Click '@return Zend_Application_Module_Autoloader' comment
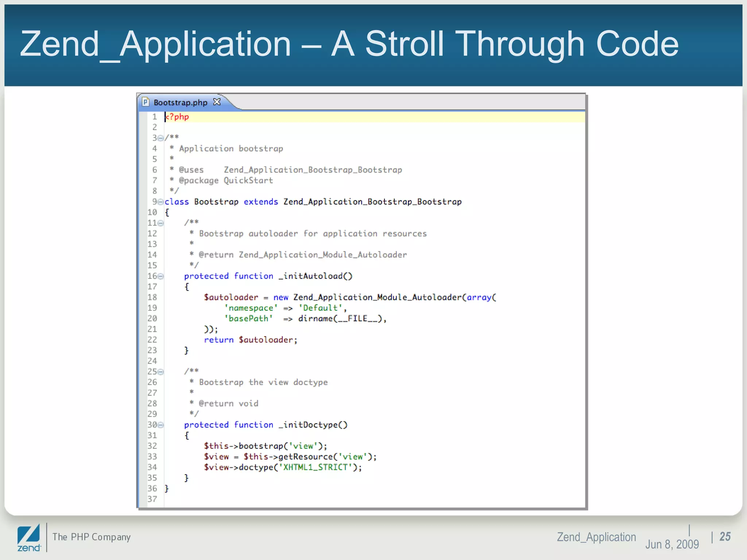Image resolution: width=747 pixels, height=560 pixels. 303,255
